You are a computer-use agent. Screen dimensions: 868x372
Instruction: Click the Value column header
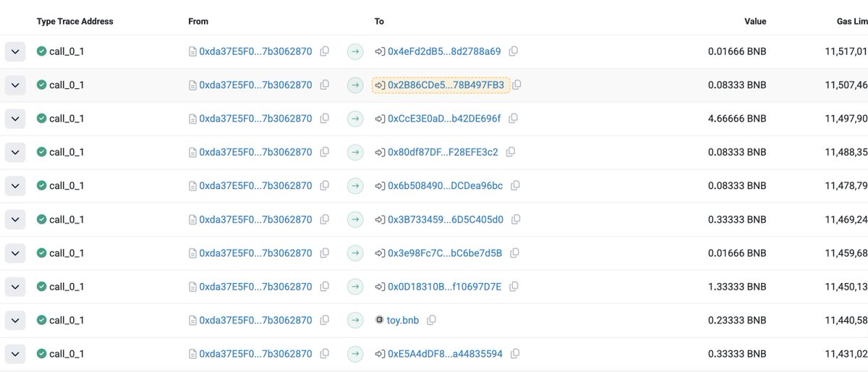tap(755, 22)
